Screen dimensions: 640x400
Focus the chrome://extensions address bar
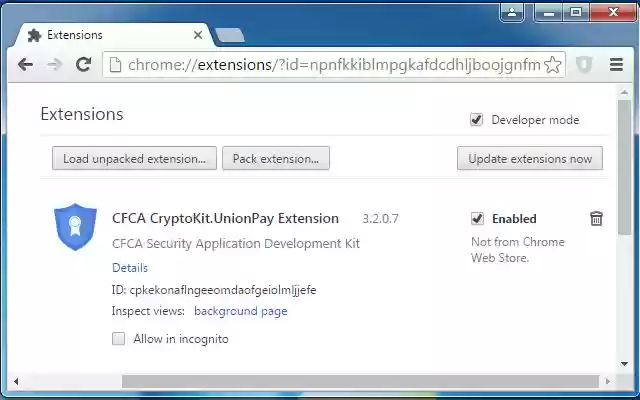click(334, 64)
